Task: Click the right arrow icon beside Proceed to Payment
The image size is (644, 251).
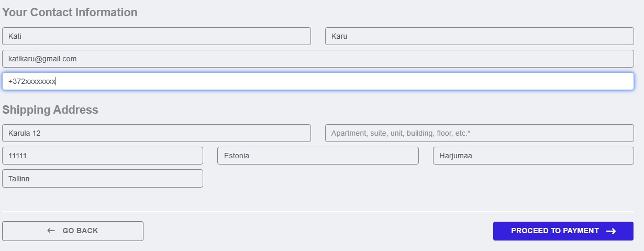Action: click(610, 231)
